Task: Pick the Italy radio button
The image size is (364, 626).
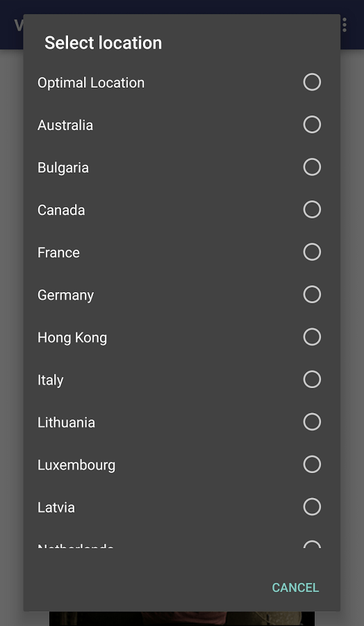Action: click(312, 379)
